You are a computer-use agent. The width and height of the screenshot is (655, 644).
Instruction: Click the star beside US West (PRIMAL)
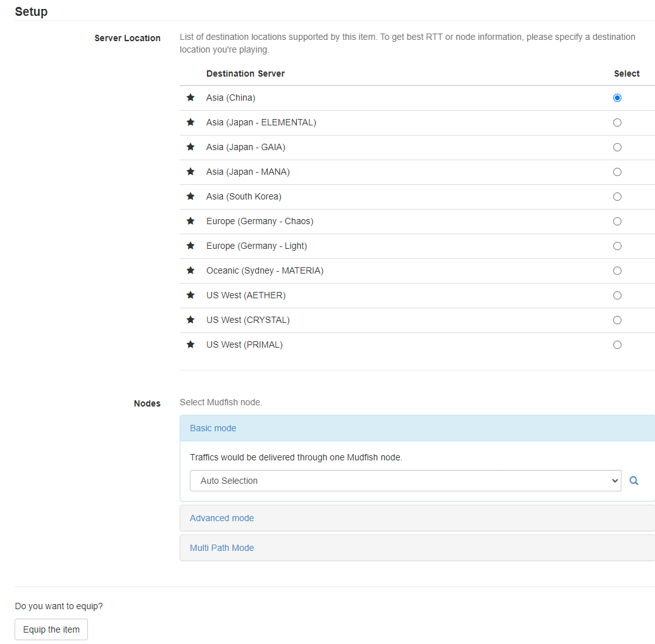[190, 345]
